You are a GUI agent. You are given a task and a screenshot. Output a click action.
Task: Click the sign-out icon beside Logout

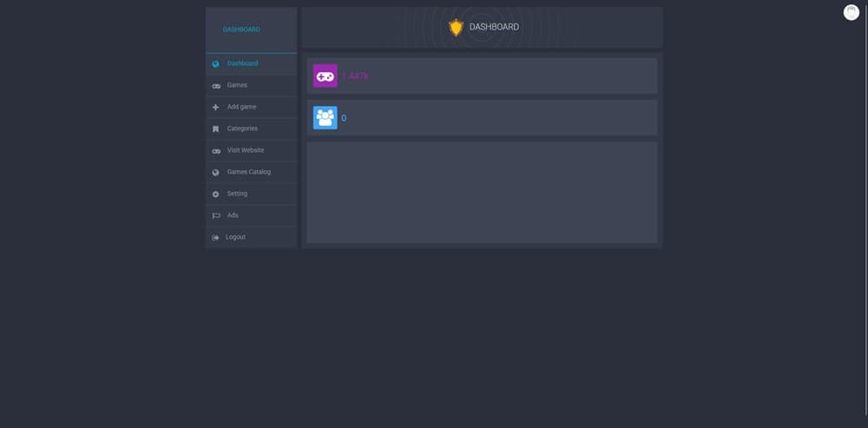215,238
